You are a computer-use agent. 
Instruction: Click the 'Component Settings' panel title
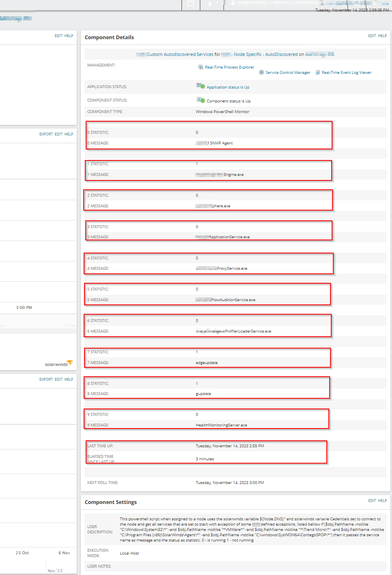(x=111, y=502)
